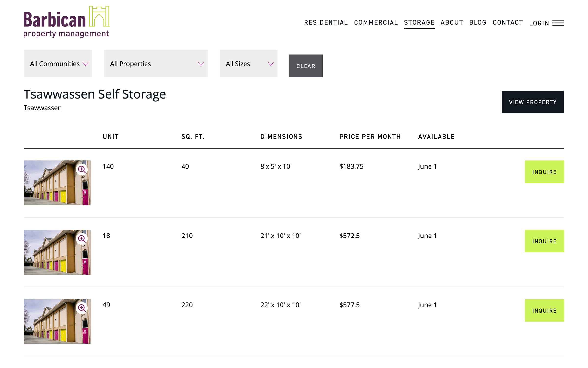Click the Tsawwassen community label under the heading
The height and width of the screenshot is (368, 588).
pyautogui.click(x=42, y=108)
